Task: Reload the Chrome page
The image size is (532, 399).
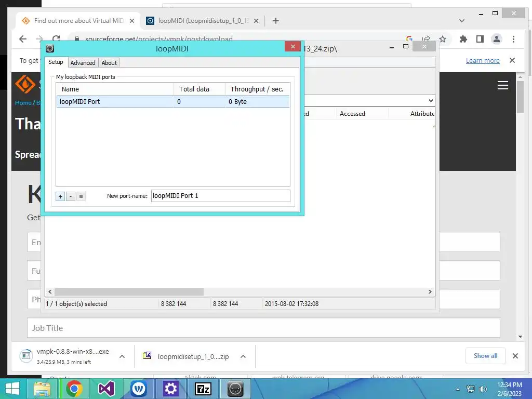Action: tap(56, 38)
